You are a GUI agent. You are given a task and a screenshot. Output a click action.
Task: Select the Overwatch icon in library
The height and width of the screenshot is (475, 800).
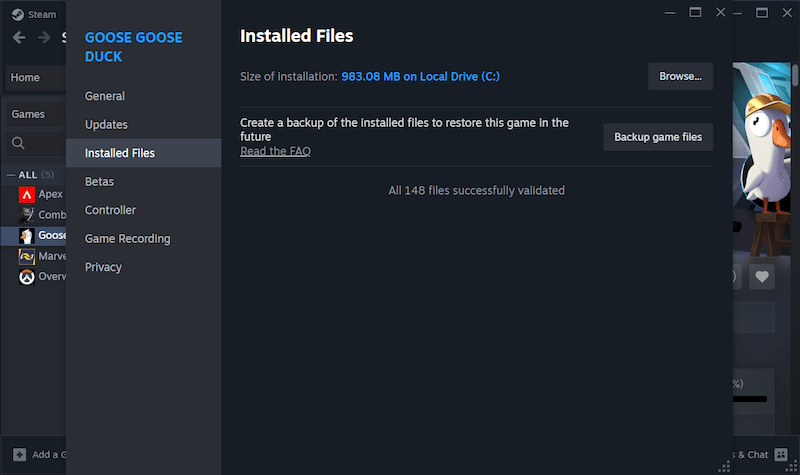[27, 277]
